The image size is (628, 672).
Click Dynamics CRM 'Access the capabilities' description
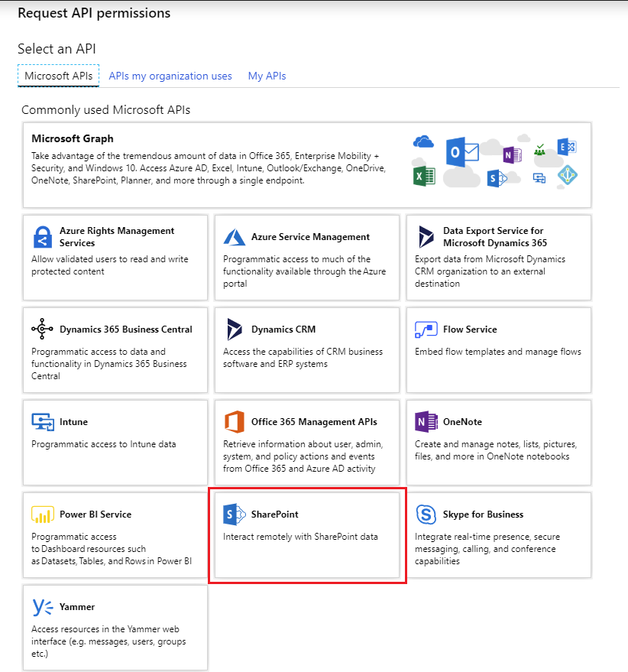[x=303, y=358]
